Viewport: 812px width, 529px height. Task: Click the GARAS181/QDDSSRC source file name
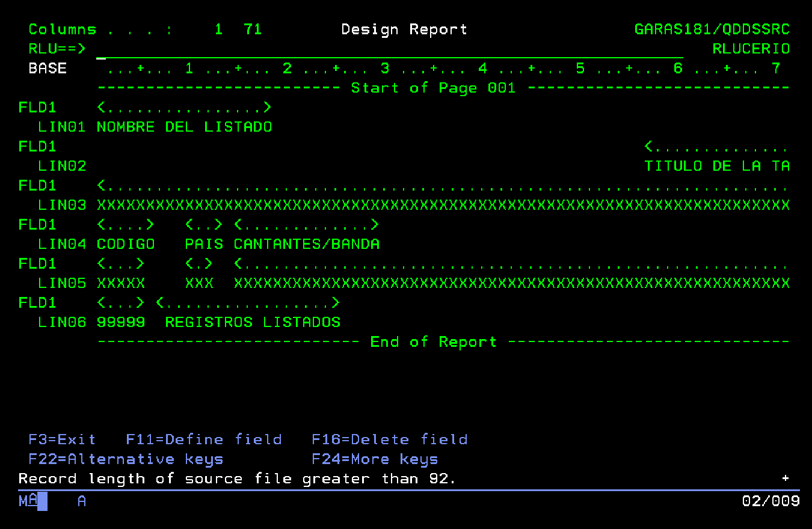[712, 29]
